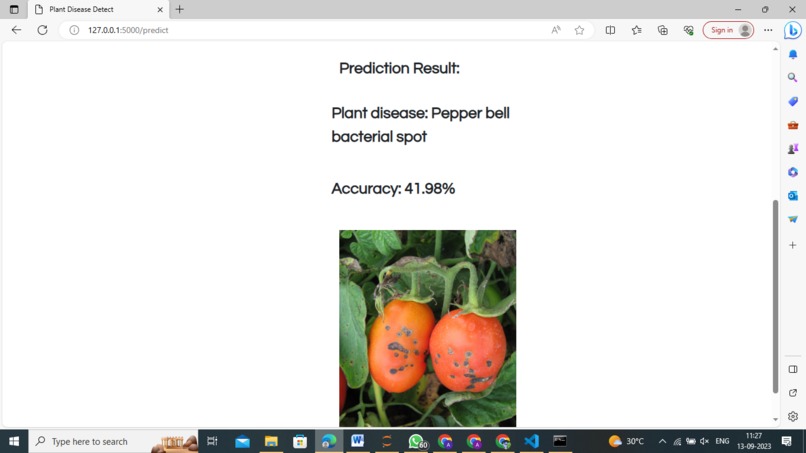The height and width of the screenshot is (453, 806).
Task: Open Task View from taskbar
Action: coord(212,441)
